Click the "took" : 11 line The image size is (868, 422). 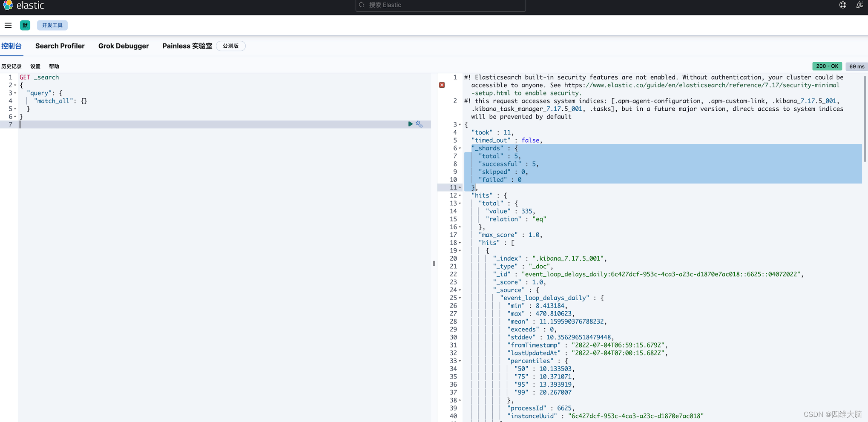pos(492,132)
